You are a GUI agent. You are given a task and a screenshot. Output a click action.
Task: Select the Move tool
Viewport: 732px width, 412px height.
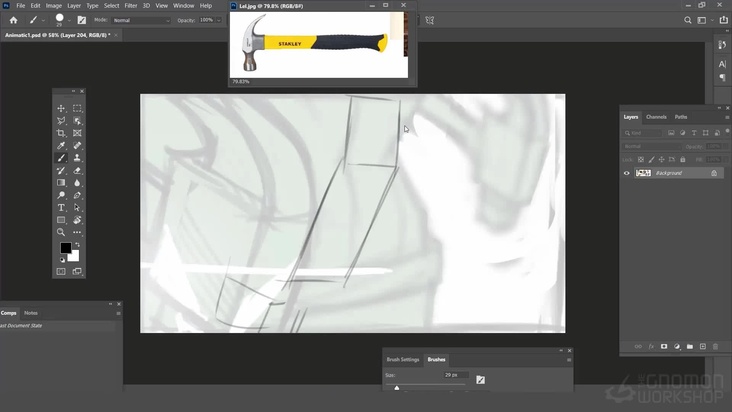61,108
